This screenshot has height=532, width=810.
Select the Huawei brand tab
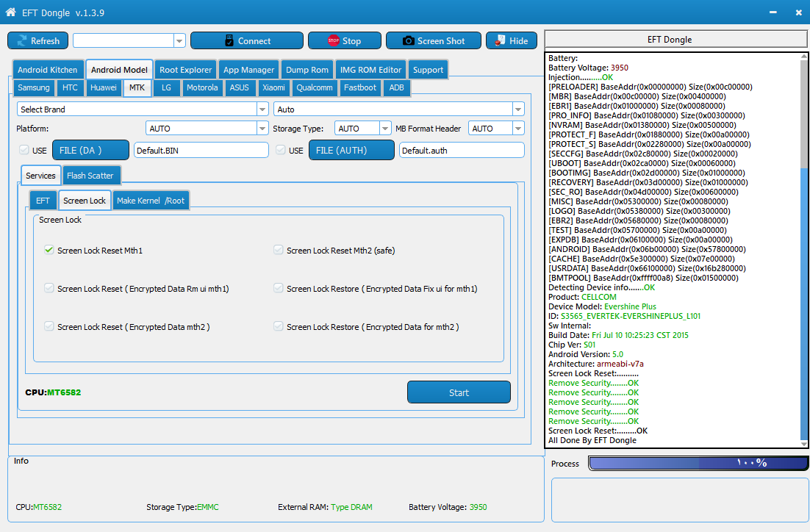pyautogui.click(x=104, y=87)
